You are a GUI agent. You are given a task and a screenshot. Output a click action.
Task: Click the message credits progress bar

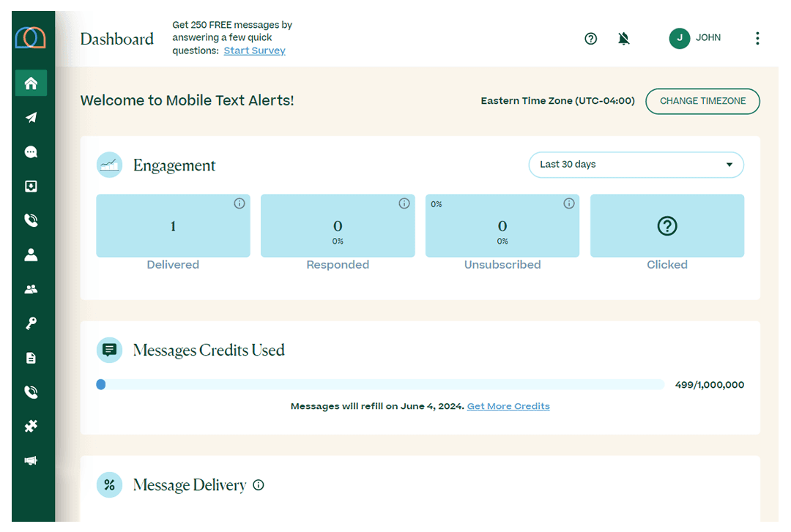point(381,384)
